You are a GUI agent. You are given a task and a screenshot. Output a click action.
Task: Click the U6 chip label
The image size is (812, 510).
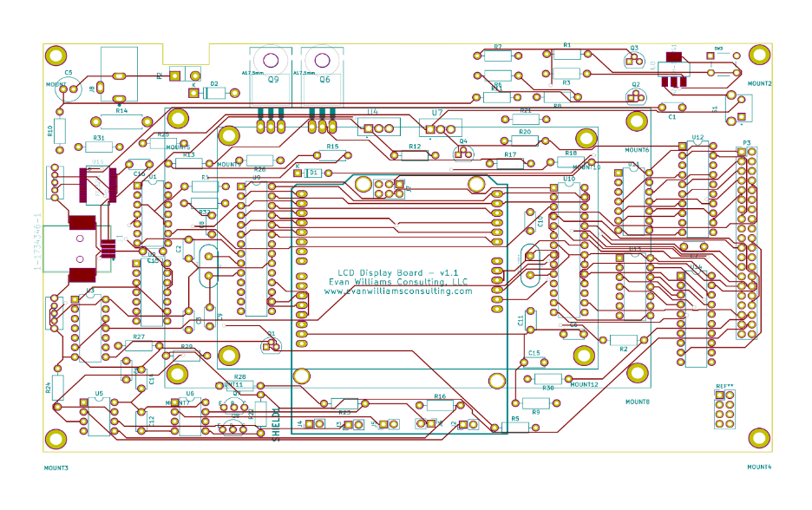click(x=190, y=394)
